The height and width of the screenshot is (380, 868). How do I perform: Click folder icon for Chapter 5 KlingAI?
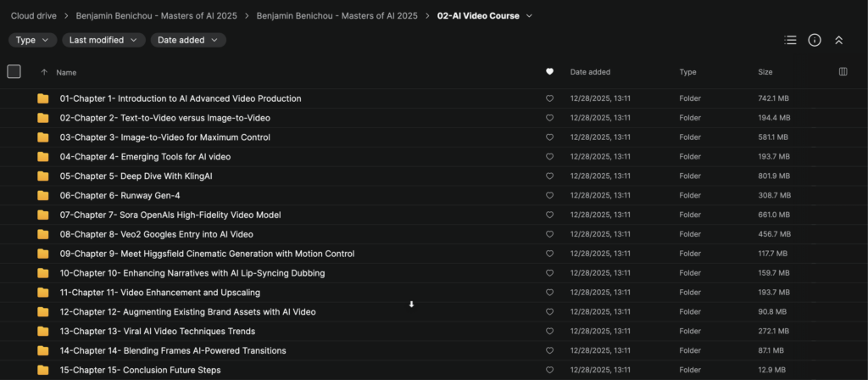(x=43, y=176)
